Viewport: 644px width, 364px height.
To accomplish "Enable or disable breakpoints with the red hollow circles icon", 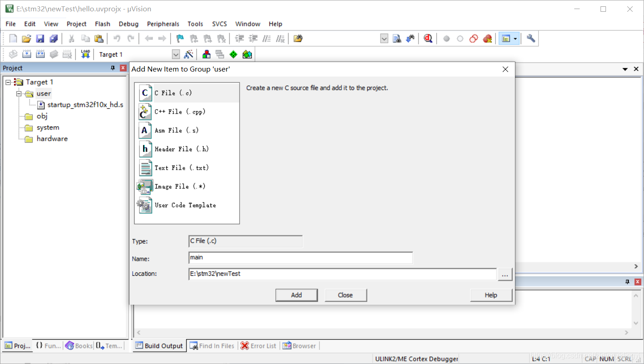I will (474, 39).
